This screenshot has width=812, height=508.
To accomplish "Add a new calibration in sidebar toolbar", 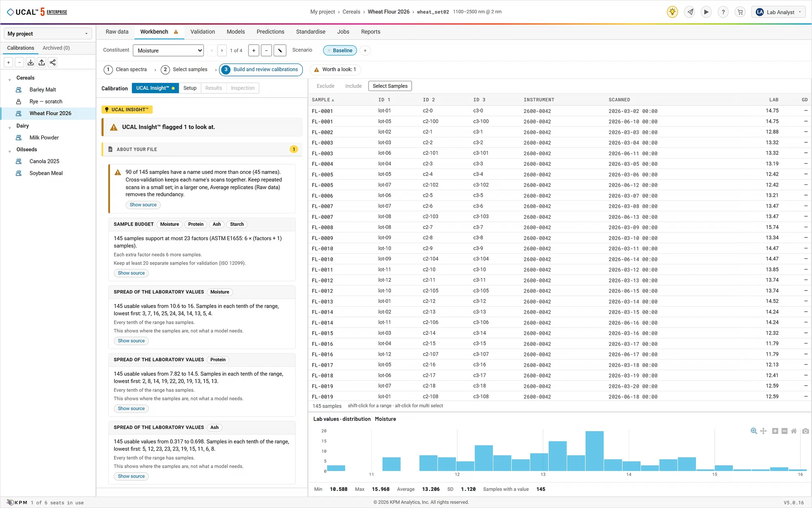I will [x=9, y=62].
